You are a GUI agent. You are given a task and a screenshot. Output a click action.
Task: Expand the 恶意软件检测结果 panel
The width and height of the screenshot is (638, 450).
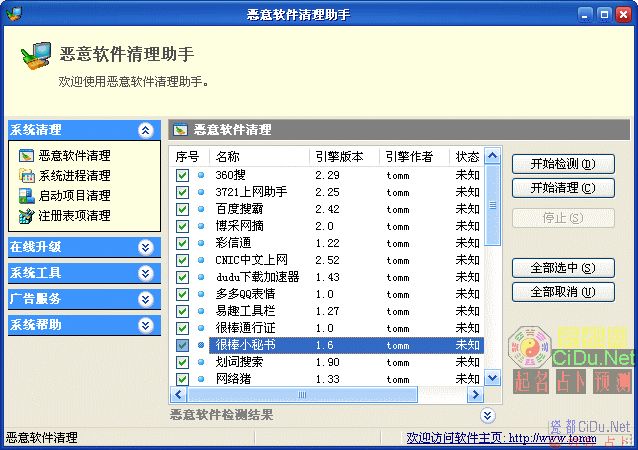pyautogui.click(x=487, y=415)
